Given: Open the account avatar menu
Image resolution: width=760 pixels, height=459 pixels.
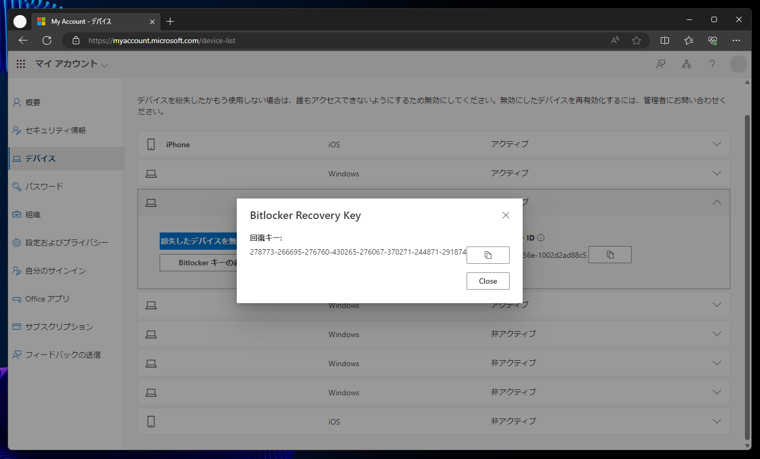Looking at the screenshot, I should coord(738,64).
